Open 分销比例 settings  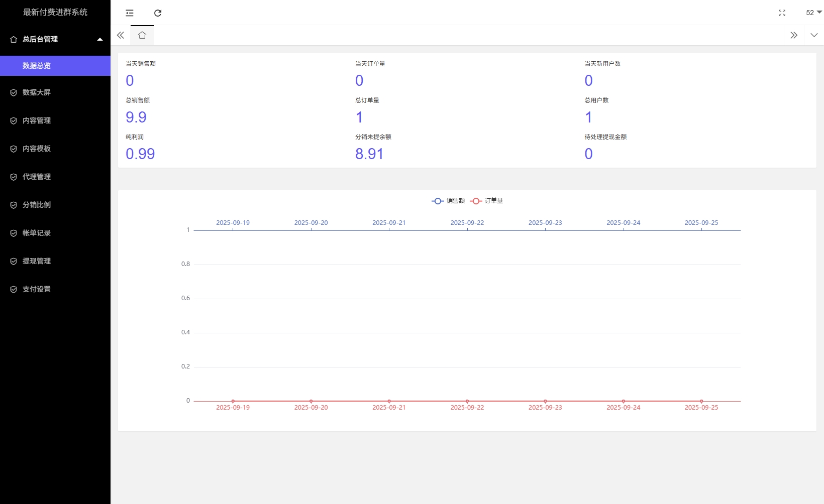coord(37,205)
